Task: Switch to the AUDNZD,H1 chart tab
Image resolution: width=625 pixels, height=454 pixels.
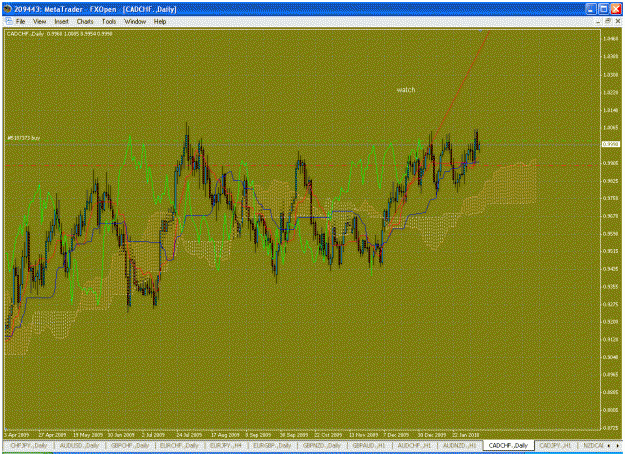Action: (x=460, y=445)
